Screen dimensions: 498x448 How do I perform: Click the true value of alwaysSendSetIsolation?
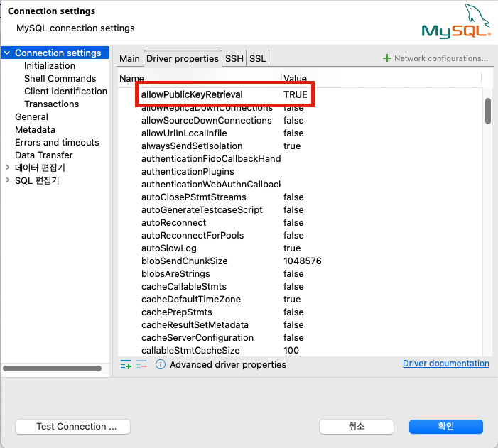click(292, 146)
